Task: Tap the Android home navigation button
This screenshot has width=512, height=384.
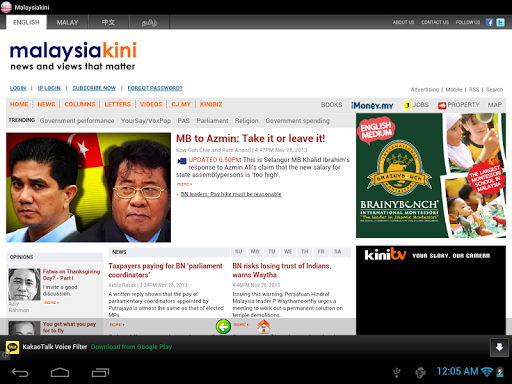Action: [x=60, y=372]
